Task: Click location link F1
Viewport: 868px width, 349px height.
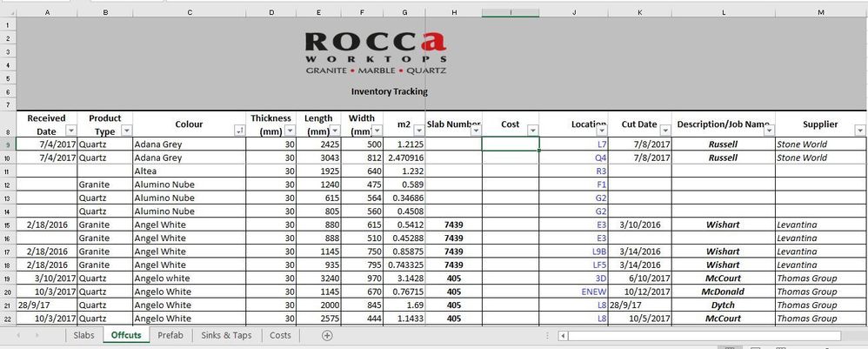Action: pyautogui.click(x=602, y=185)
